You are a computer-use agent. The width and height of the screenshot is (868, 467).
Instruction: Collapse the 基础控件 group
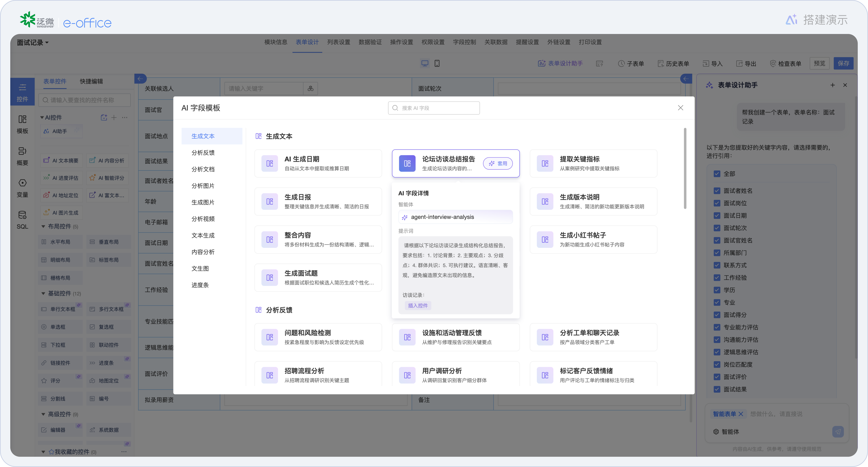click(43, 294)
